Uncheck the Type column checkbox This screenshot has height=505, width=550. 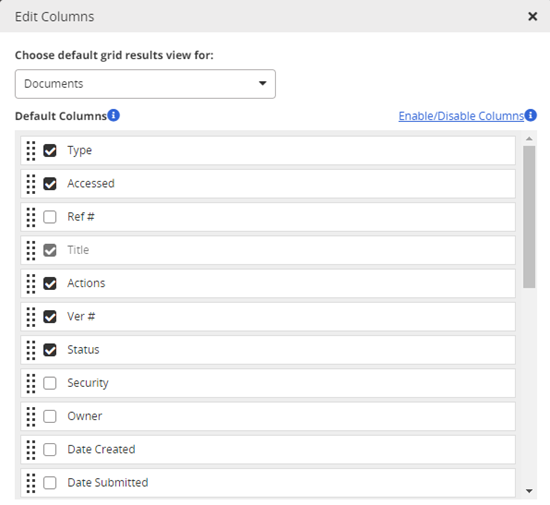pos(50,151)
